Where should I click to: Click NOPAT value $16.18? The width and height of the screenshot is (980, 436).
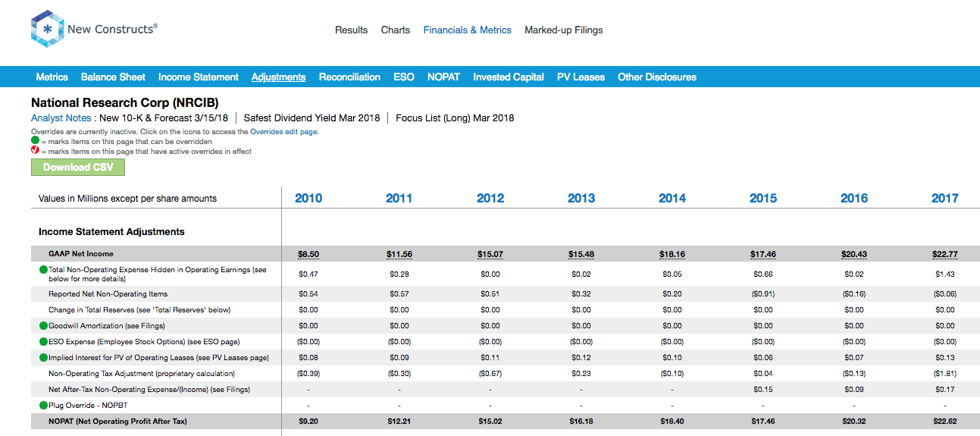click(581, 421)
